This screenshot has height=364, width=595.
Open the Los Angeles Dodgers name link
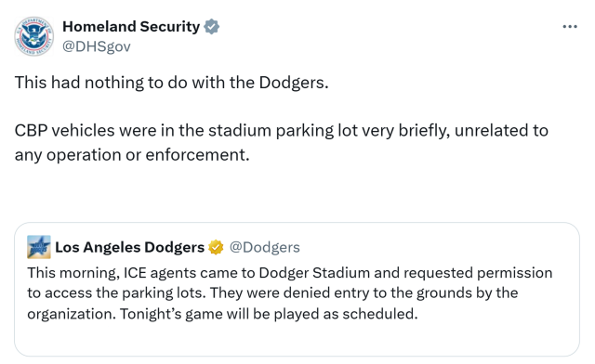point(130,247)
